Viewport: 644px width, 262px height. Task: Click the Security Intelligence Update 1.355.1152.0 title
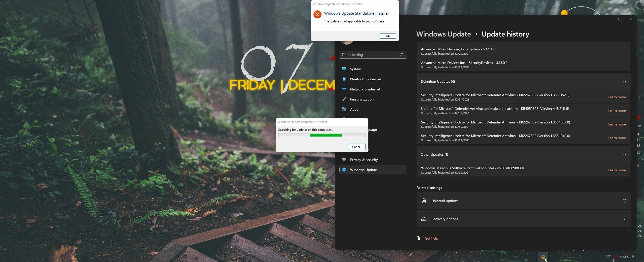tap(495, 95)
